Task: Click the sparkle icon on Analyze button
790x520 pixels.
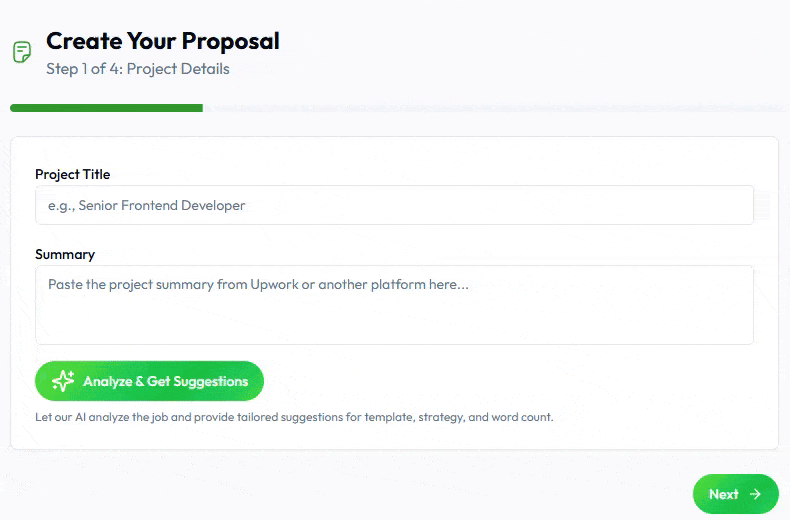Action: coord(63,381)
